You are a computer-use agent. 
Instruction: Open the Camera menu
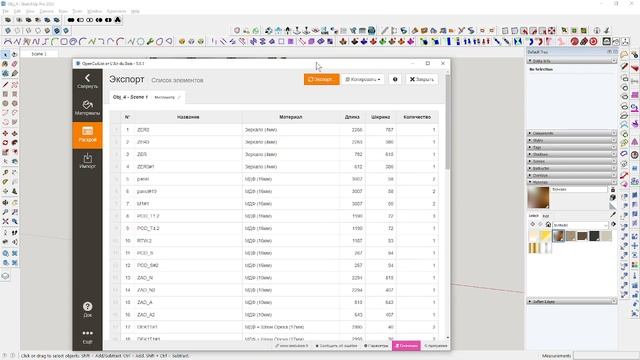46,11
